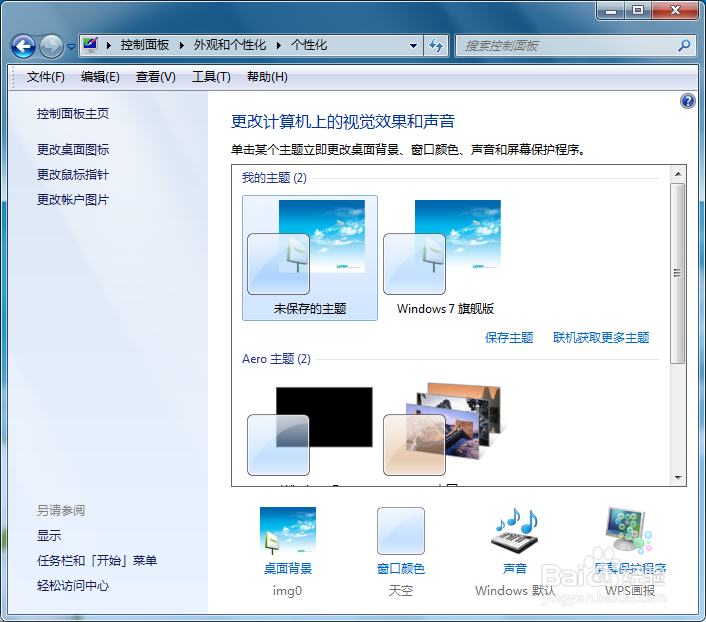Open 显示 under 另请参阅
706x622 pixels.
(49, 536)
